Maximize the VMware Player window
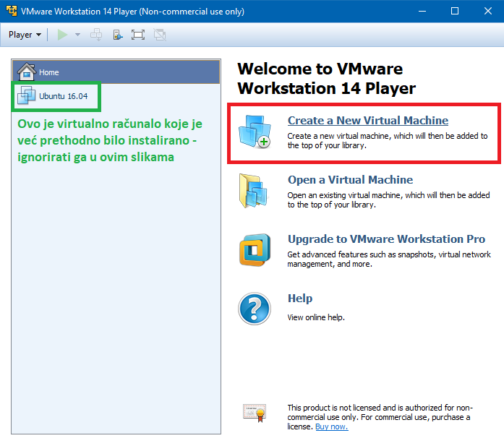The height and width of the screenshot is (446, 504). (x=455, y=12)
